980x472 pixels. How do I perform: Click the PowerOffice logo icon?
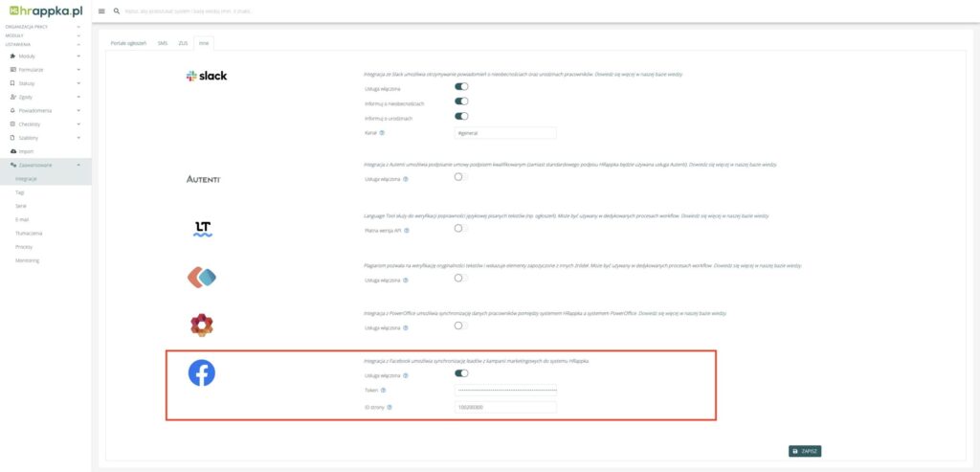point(201,325)
